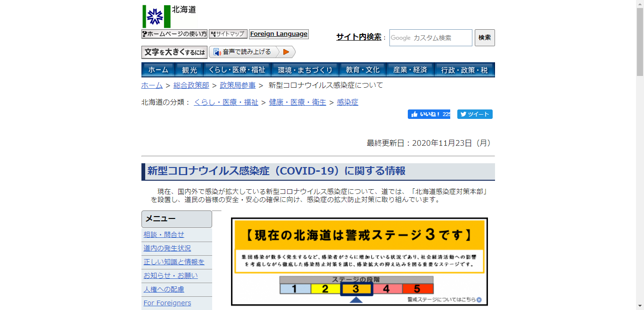644x310 pixels.
Task: Open 道内の発生状況 menu link
Action: pyautogui.click(x=167, y=248)
